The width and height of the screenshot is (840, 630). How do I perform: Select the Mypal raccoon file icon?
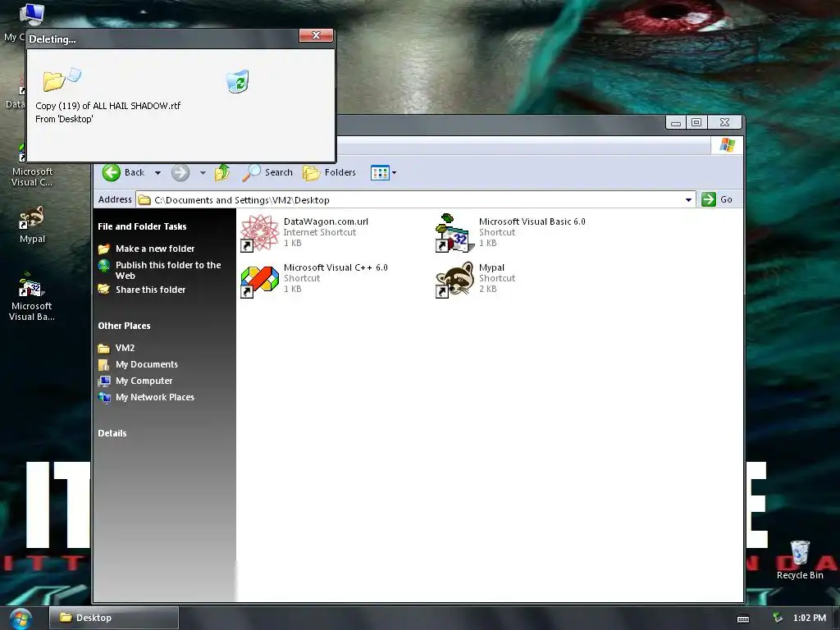(454, 279)
